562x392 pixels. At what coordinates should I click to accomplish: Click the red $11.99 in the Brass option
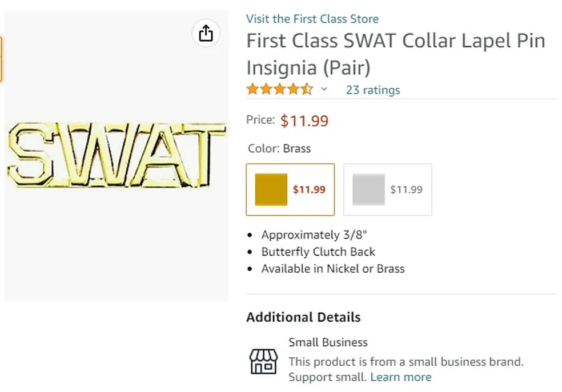(309, 189)
